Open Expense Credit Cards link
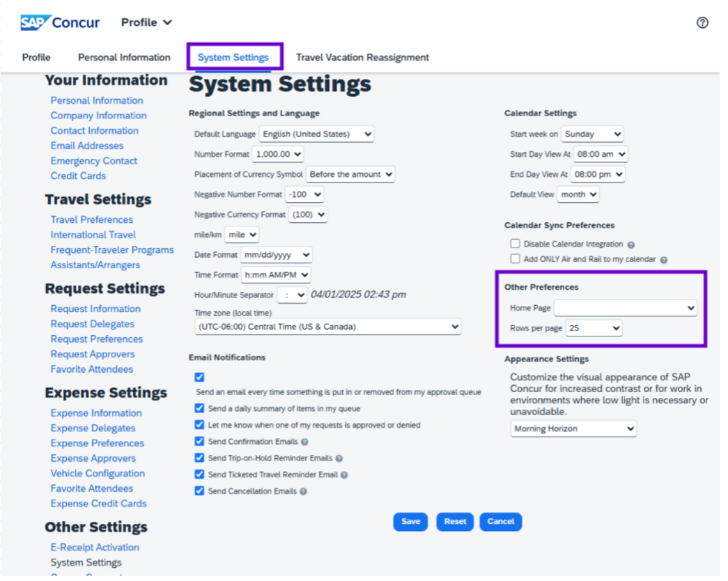The width and height of the screenshot is (728, 581). click(98, 504)
